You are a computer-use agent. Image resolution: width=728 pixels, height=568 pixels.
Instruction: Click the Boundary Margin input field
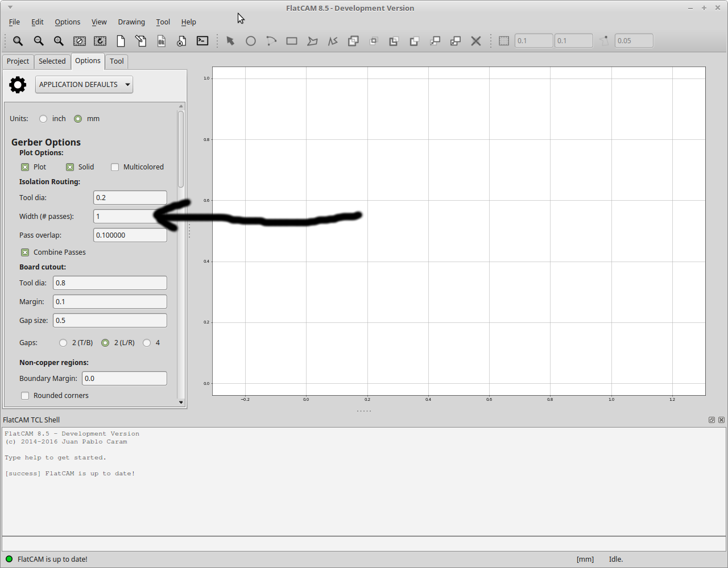click(x=125, y=379)
